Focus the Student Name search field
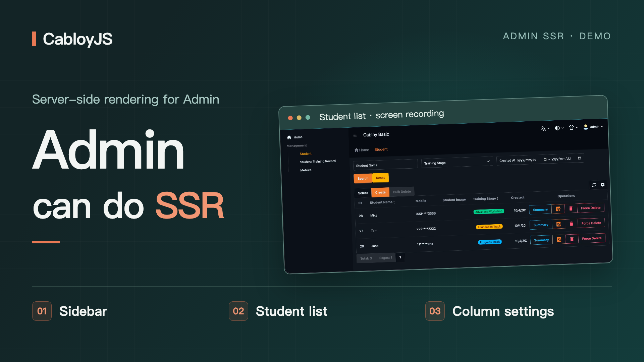This screenshot has height=362, width=644. (385, 165)
